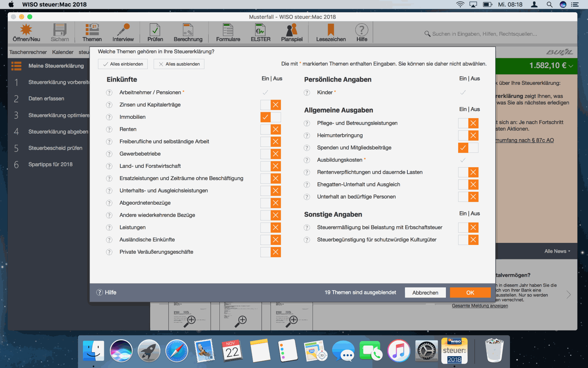Confirm with the orange OK button
The image size is (588, 368).
pos(470,293)
